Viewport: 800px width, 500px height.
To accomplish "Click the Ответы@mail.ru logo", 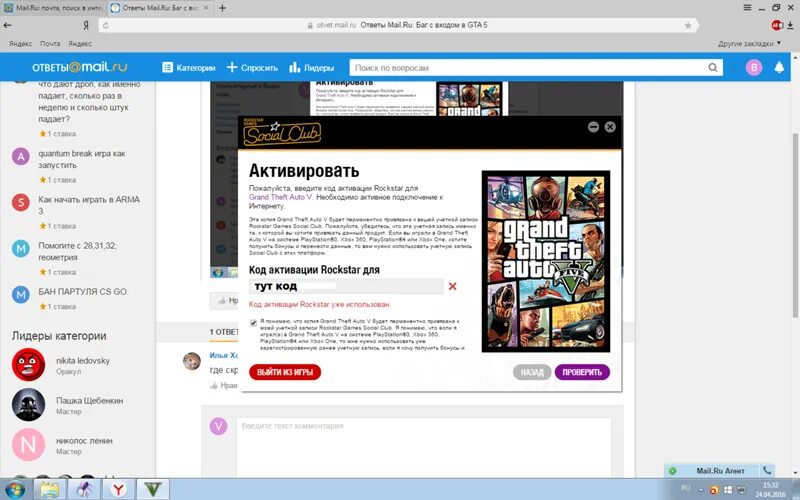I will pyautogui.click(x=80, y=67).
